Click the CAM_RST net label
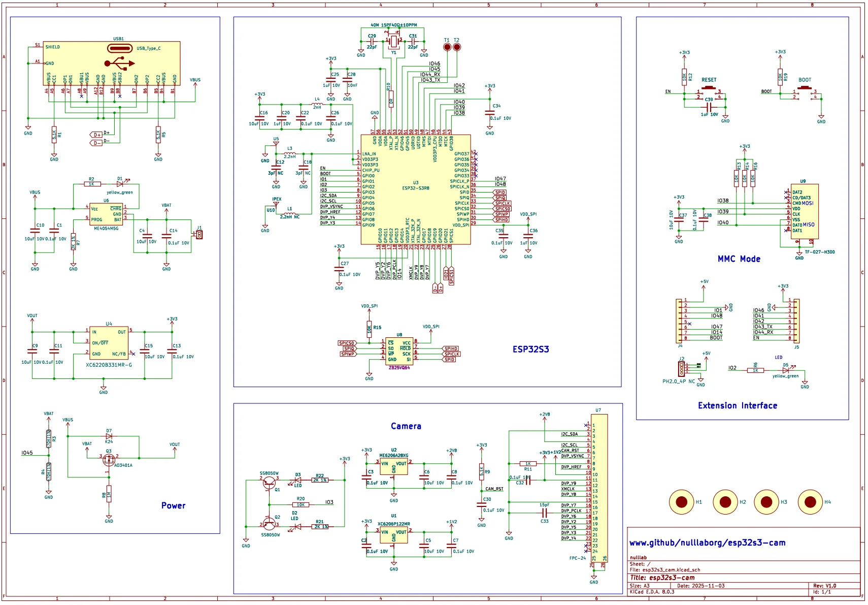 pos(494,489)
